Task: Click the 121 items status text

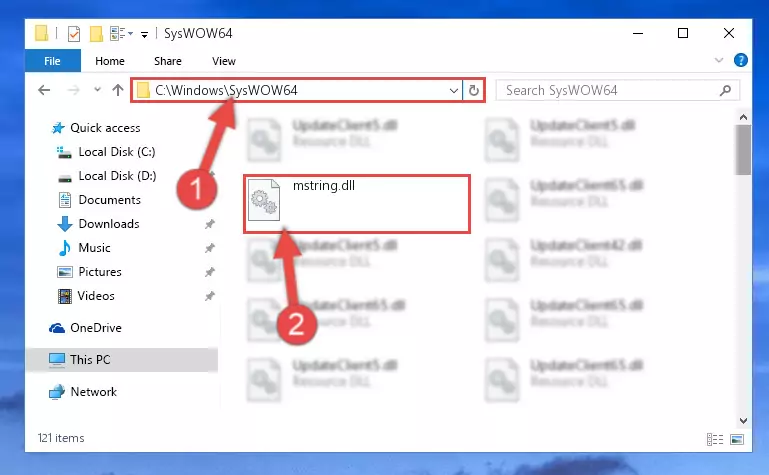Action: tap(61, 438)
